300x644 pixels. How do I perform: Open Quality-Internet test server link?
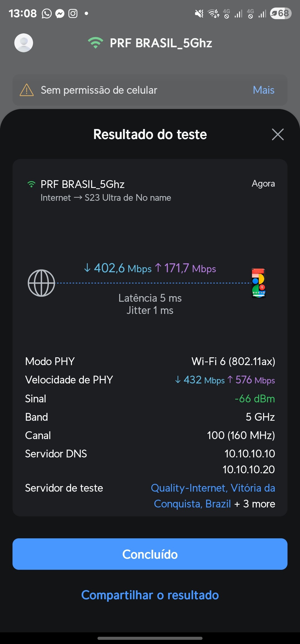point(213,488)
